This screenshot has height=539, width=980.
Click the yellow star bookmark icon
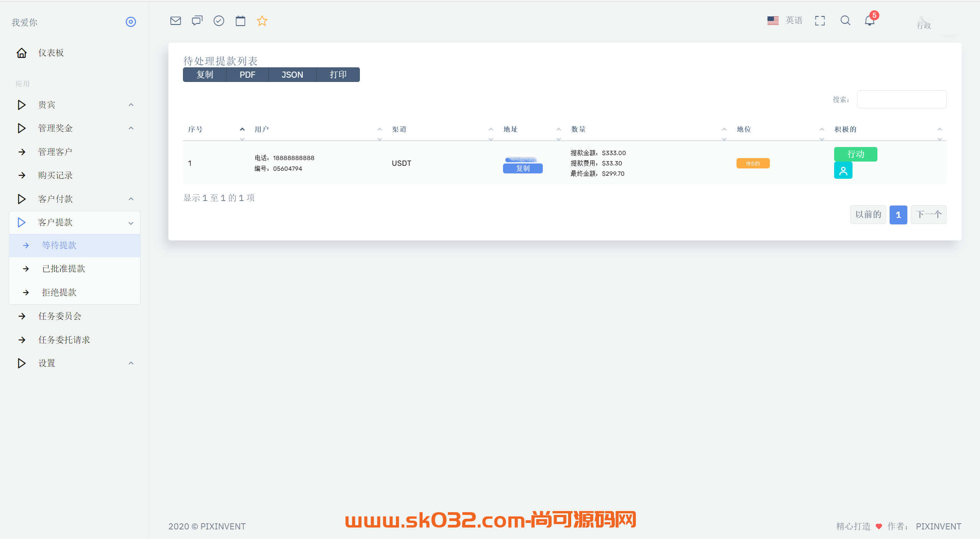coord(262,21)
